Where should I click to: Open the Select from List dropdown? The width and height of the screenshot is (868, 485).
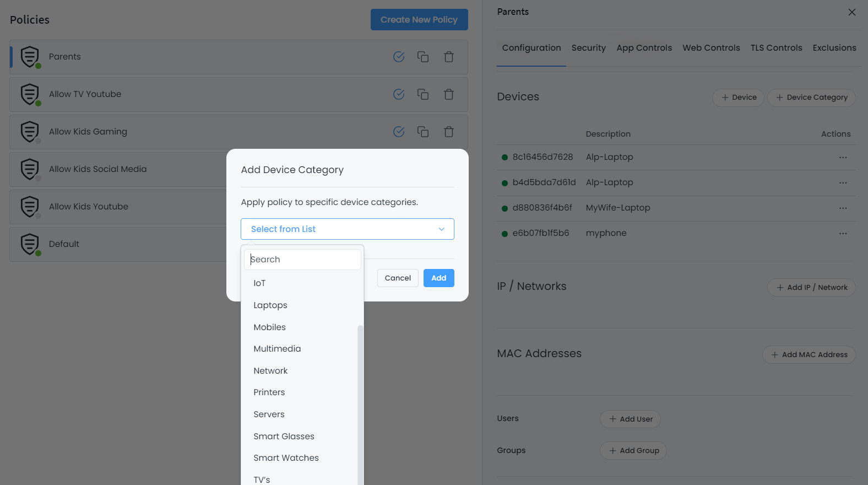(348, 229)
